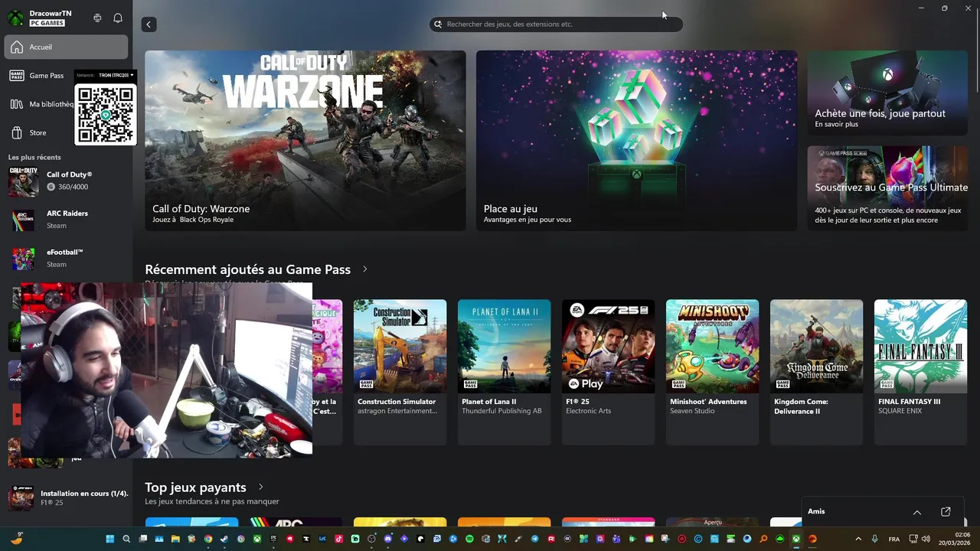Open the Achète une fois, joue partout card
980x551 pixels.
(x=887, y=93)
